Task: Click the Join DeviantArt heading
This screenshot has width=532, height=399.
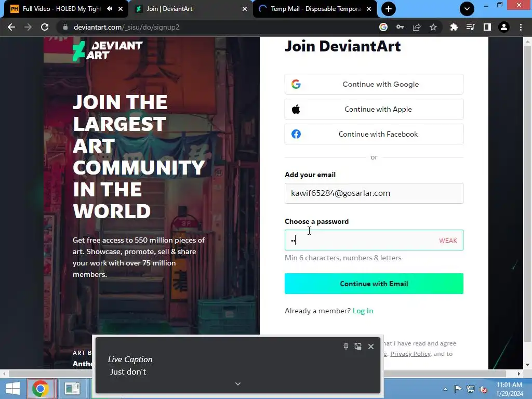Action: 343,46
